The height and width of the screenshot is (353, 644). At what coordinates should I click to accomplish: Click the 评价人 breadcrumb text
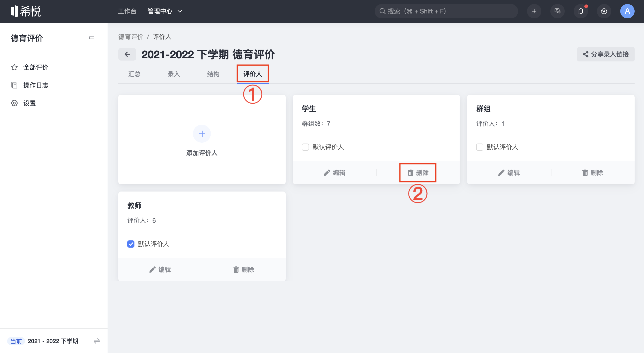pyautogui.click(x=162, y=37)
